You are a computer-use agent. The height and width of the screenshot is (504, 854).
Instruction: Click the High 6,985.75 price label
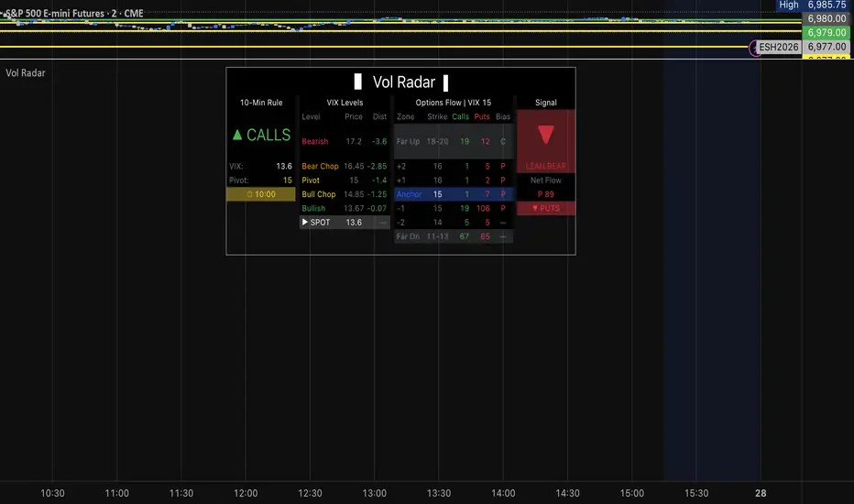812,5
